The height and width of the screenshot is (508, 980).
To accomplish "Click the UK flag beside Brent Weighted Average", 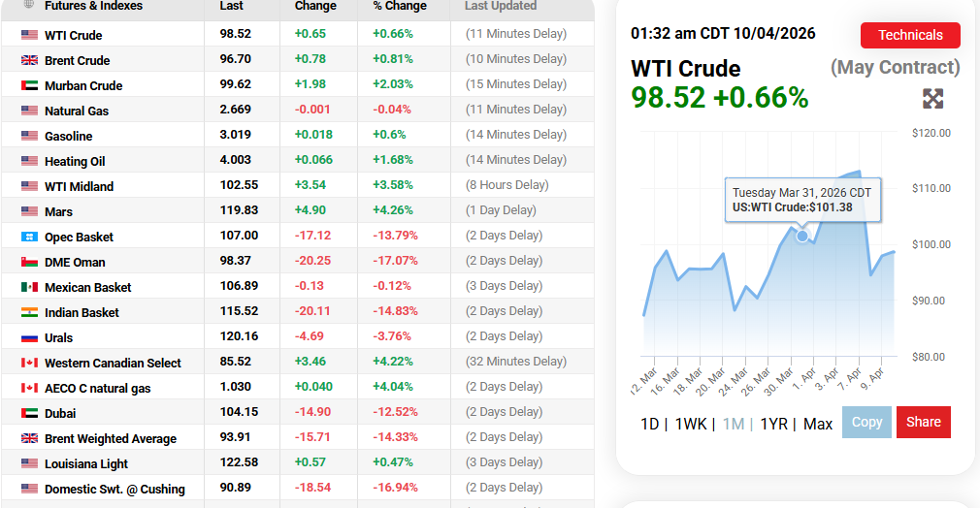I will click(x=29, y=438).
